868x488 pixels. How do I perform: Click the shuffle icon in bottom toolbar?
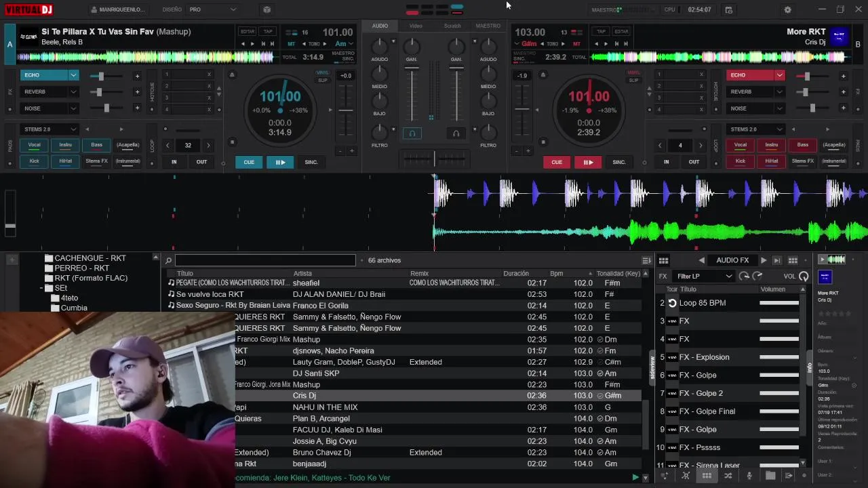[x=728, y=476]
